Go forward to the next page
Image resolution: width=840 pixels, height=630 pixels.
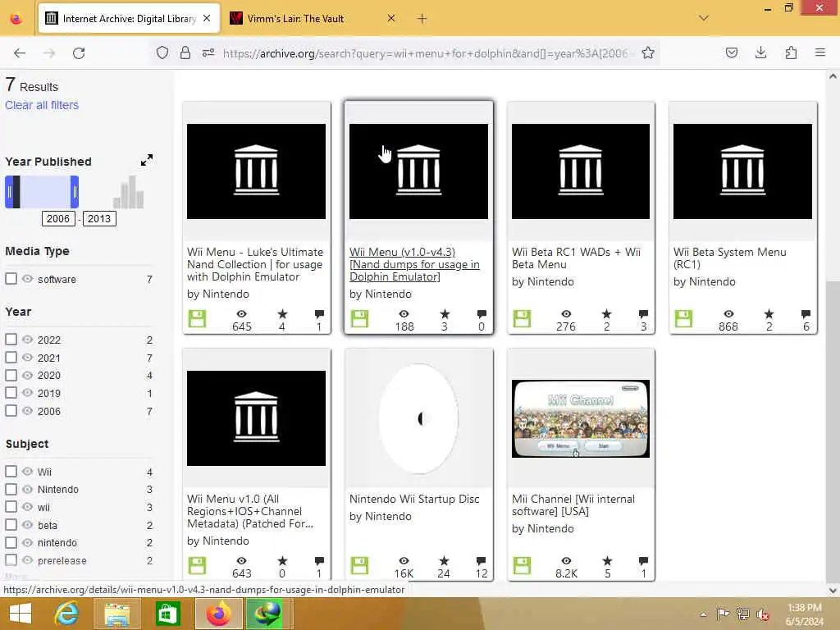49,53
